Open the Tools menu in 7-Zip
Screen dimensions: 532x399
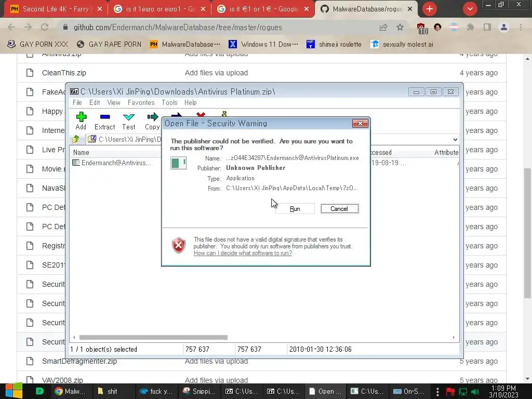169,102
